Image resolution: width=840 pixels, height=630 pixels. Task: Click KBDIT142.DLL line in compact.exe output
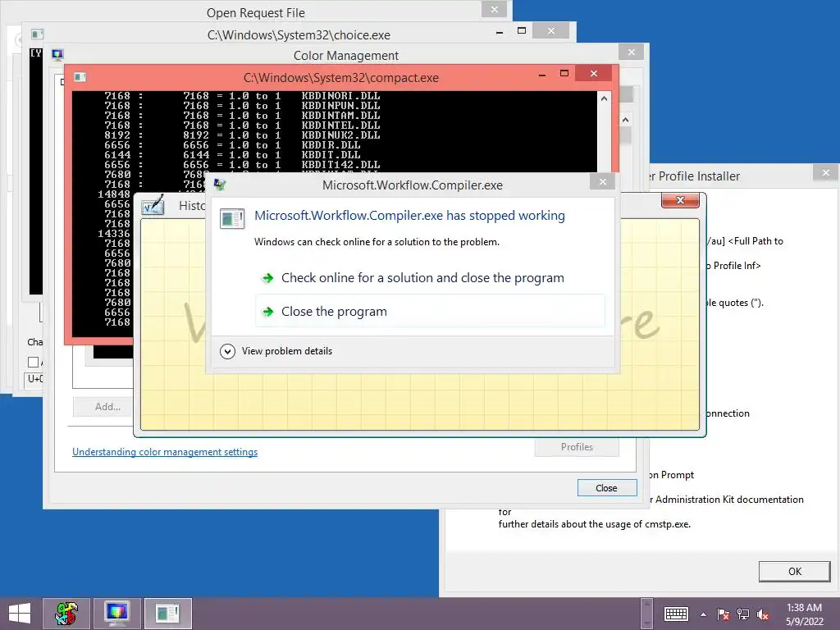tap(242, 164)
